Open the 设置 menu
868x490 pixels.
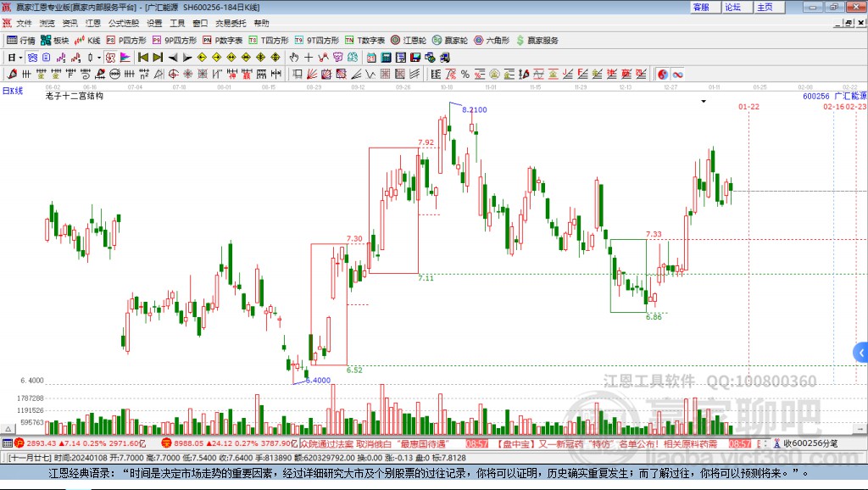(x=154, y=23)
